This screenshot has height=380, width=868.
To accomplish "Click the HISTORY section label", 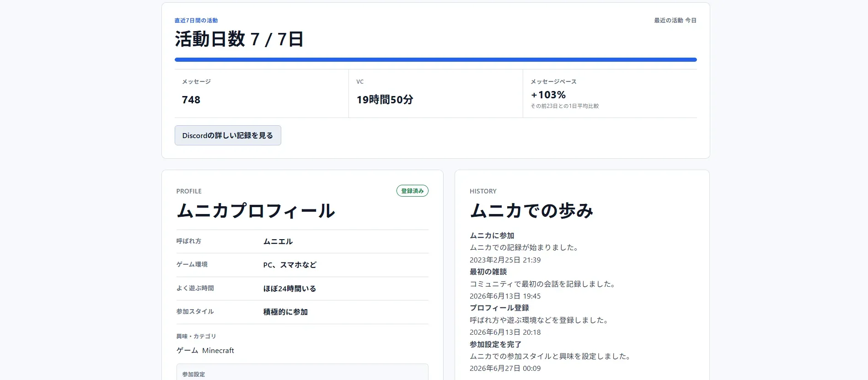I will 483,191.
